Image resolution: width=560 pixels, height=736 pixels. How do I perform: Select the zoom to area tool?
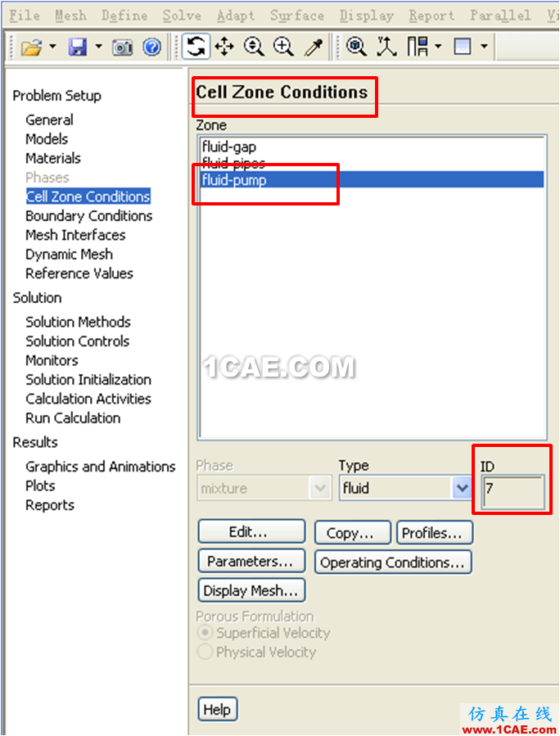(x=284, y=47)
